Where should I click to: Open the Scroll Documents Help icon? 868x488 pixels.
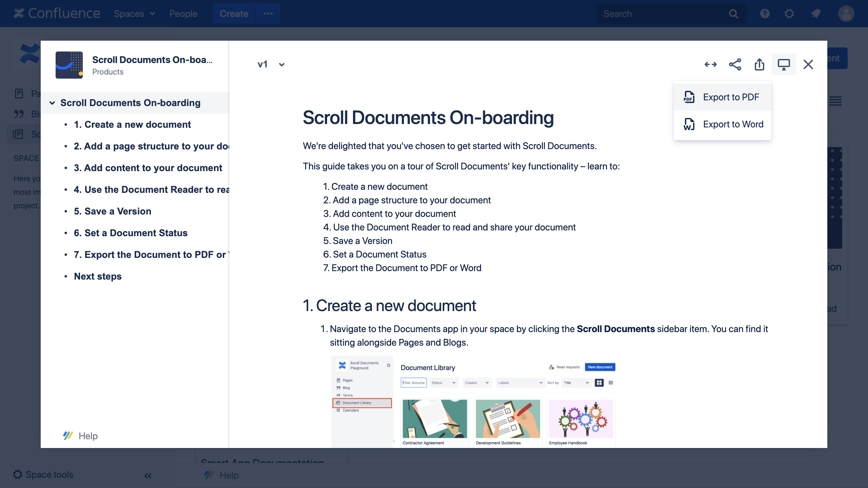pos(68,435)
